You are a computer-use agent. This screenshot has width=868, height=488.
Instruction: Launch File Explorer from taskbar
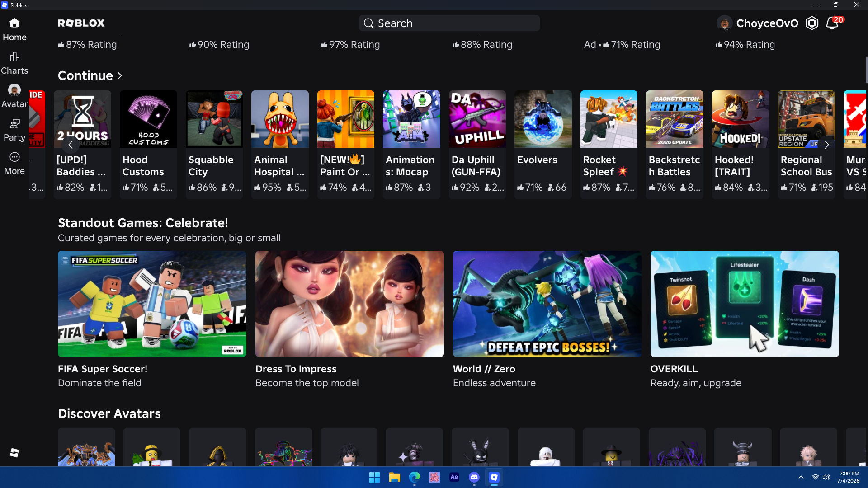pyautogui.click(x=395, y=477)
